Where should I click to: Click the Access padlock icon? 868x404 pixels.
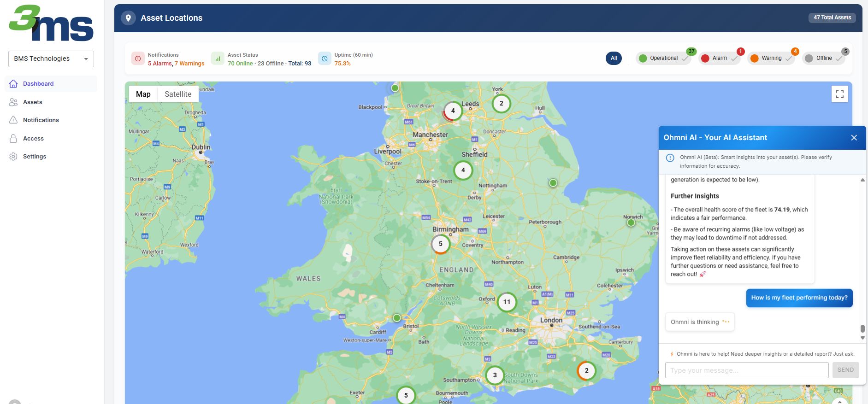tap(13, 139)
